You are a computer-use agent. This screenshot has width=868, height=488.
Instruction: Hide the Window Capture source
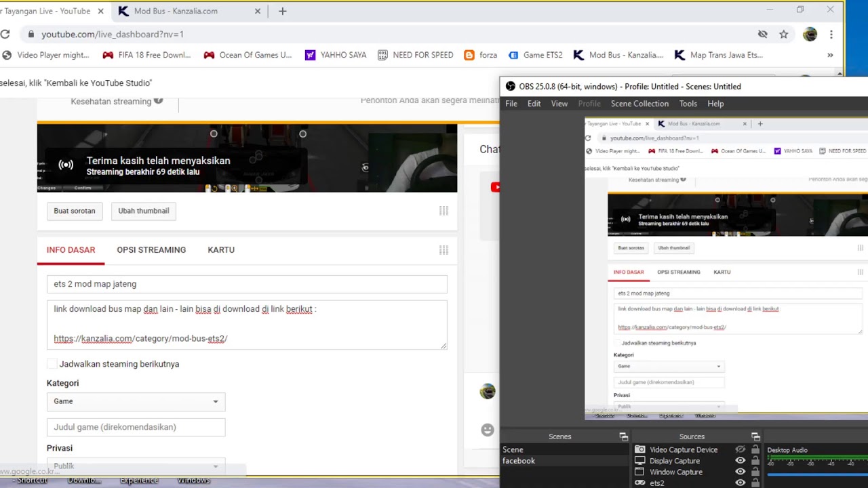tap(741, 472)
